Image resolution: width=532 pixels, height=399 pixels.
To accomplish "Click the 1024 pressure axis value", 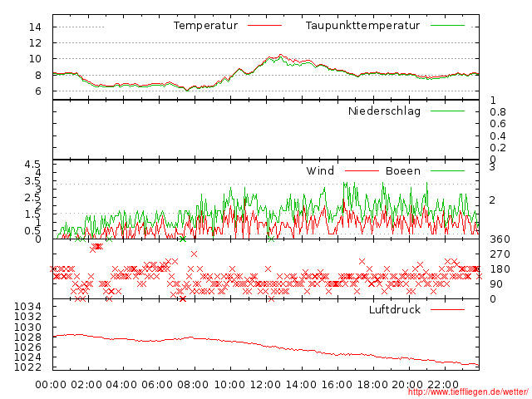I will (x=27, y=357).
